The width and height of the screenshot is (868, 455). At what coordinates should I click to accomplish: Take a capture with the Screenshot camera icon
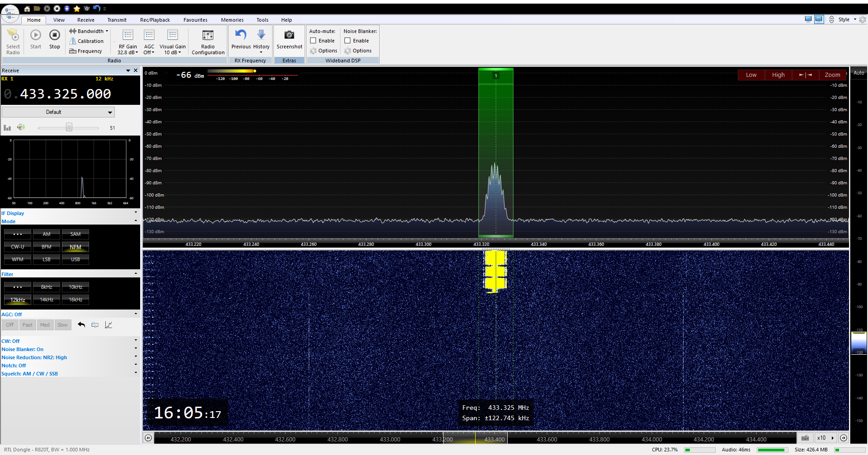(289, 35)
